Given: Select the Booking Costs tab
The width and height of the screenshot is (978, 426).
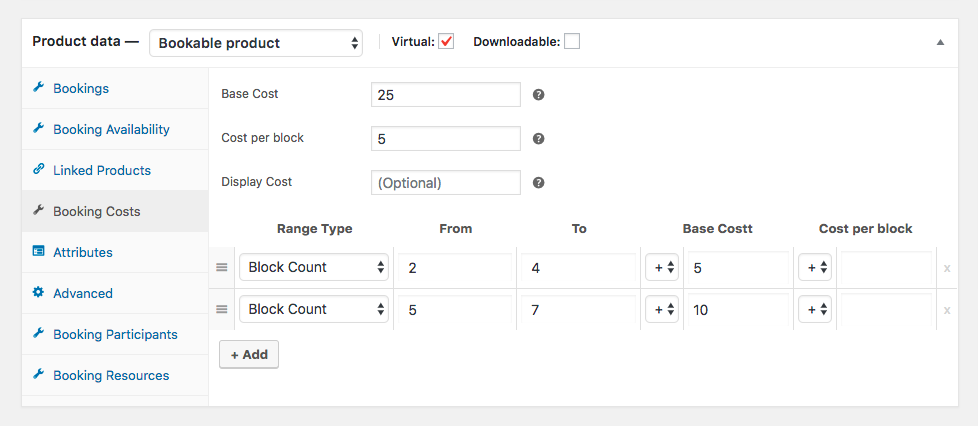Looking at the screenshot, I should [115, 211].
